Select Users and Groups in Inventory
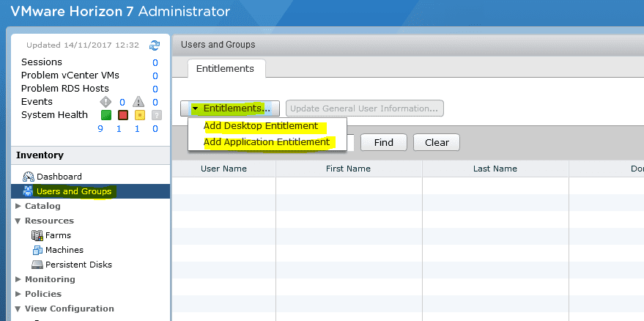Viewport: 644px width, 321px height. pyautogui.click(x=73, y=191)
